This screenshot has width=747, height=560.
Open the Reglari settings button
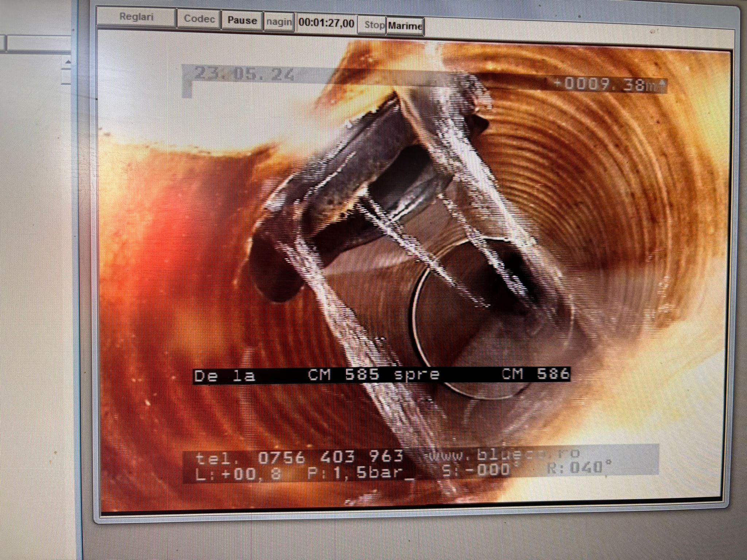tap(136, 17)
